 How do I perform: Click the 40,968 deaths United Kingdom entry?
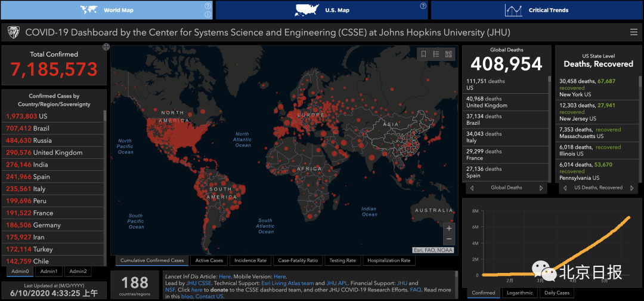coord(505,102)
